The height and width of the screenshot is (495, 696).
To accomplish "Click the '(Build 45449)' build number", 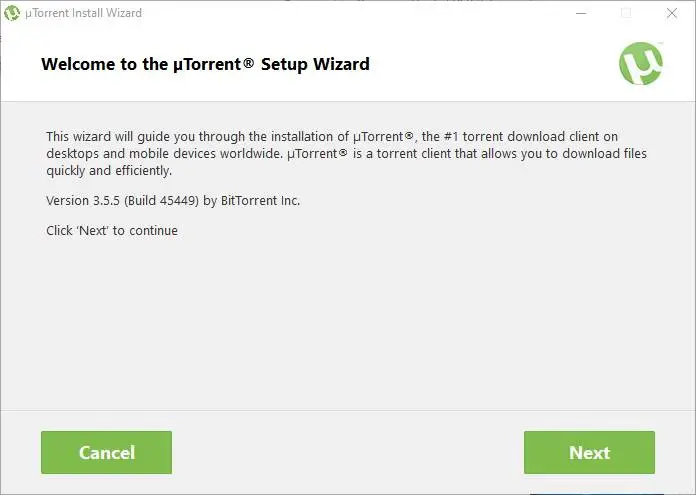I will pyautogui.click(x=158, y=201).
